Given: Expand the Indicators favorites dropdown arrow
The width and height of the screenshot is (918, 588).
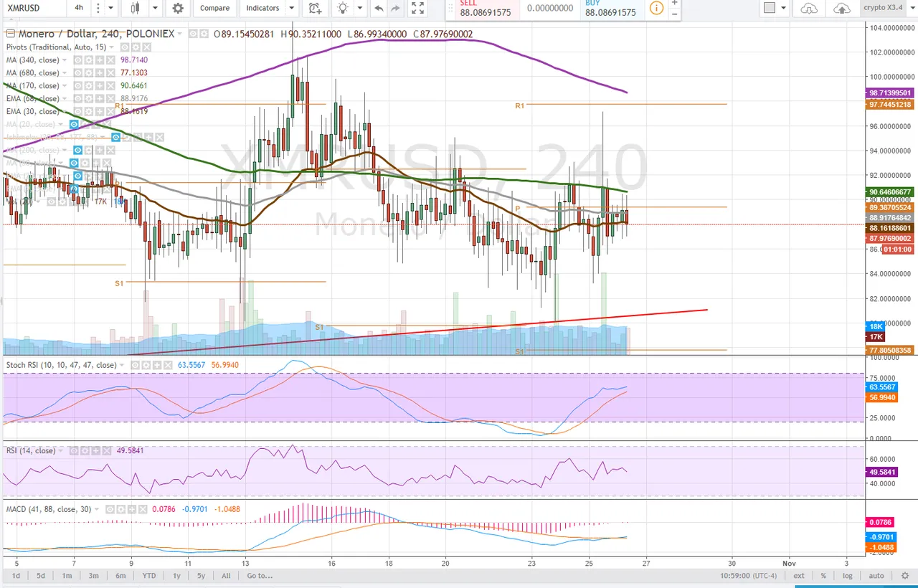Looking at the screenshot, I should pyautogui.click(x=292, y=8).
